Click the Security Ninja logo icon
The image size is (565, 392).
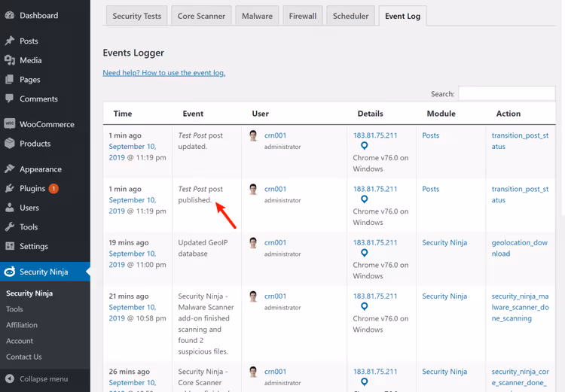(10, 272)
